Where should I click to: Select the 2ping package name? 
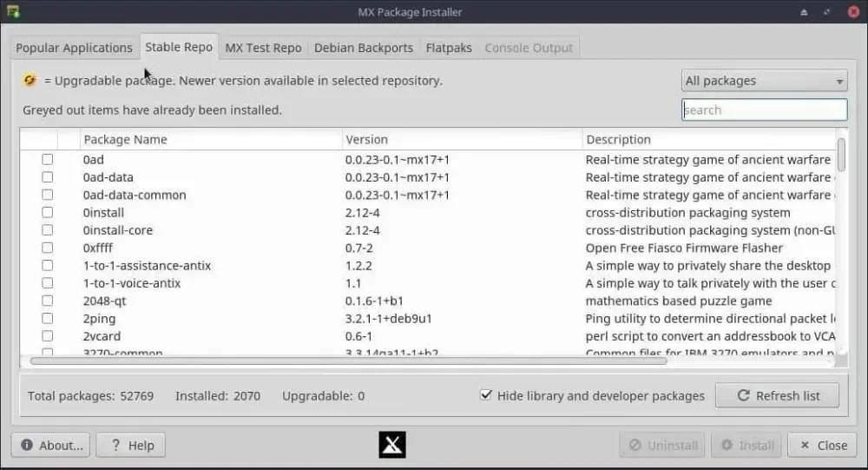click(99, 319)
